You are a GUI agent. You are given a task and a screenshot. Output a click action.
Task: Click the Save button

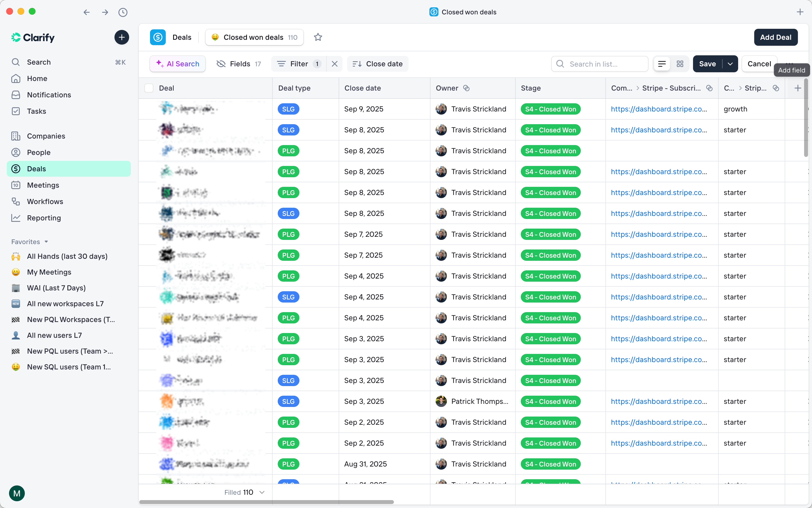tap(707, 64)
